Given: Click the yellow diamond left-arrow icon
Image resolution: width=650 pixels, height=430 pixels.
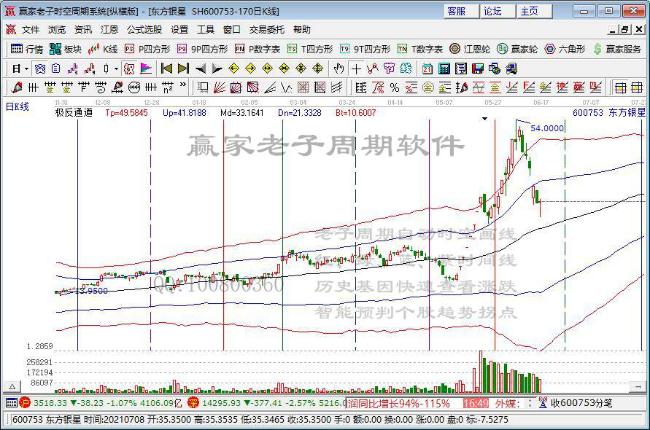Looking at the screenshot, I should pos(234,69).
